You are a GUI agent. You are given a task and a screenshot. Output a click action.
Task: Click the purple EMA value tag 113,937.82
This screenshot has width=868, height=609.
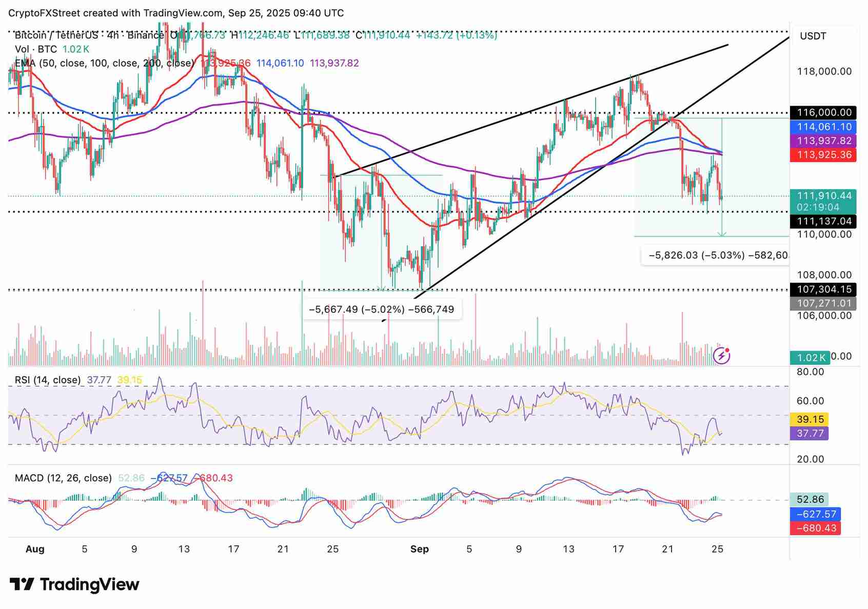824,141
